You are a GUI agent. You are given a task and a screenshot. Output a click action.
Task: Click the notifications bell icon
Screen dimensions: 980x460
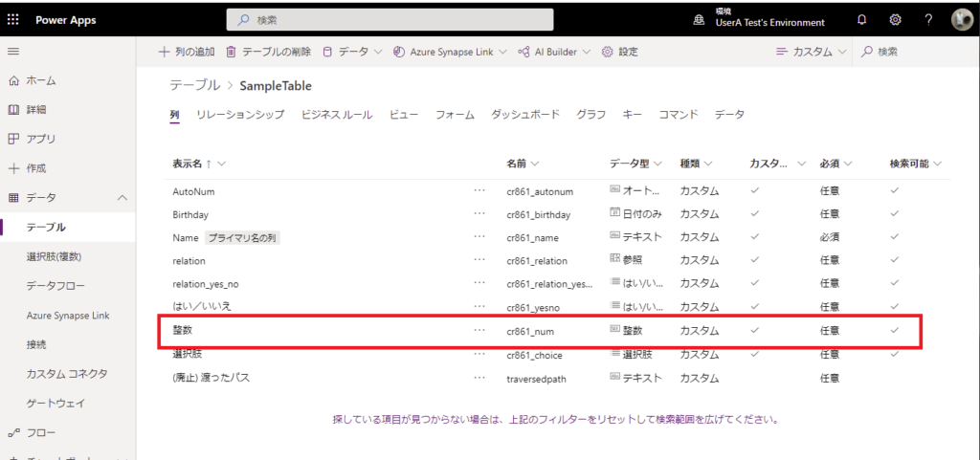[x=862, y=20]
